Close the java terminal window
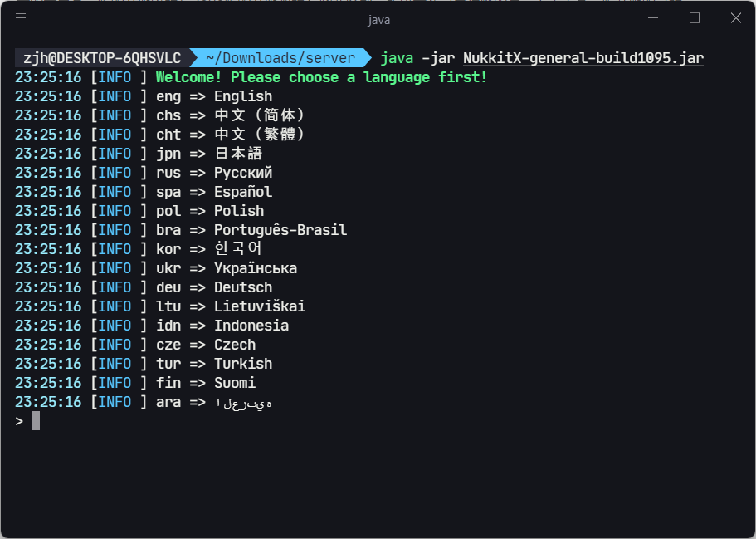This screenshot has width=756, height=539. [736, 18]
